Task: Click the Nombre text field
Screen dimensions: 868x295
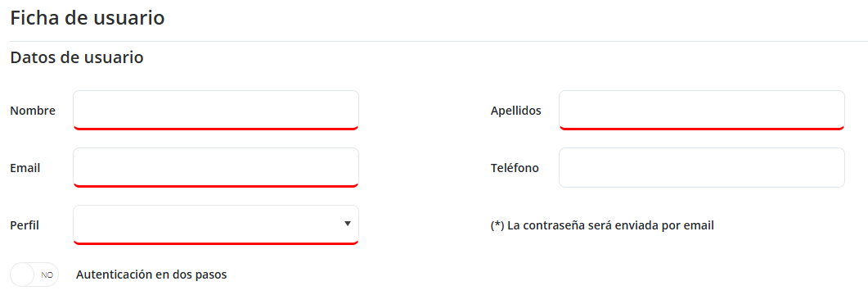Action: pyautogui.click(x=216, y=110)
